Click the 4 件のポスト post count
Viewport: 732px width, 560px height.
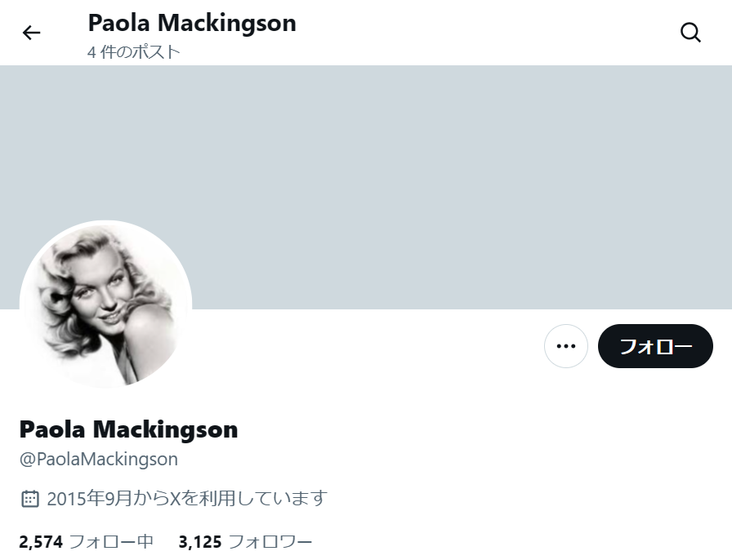[133, 51]
